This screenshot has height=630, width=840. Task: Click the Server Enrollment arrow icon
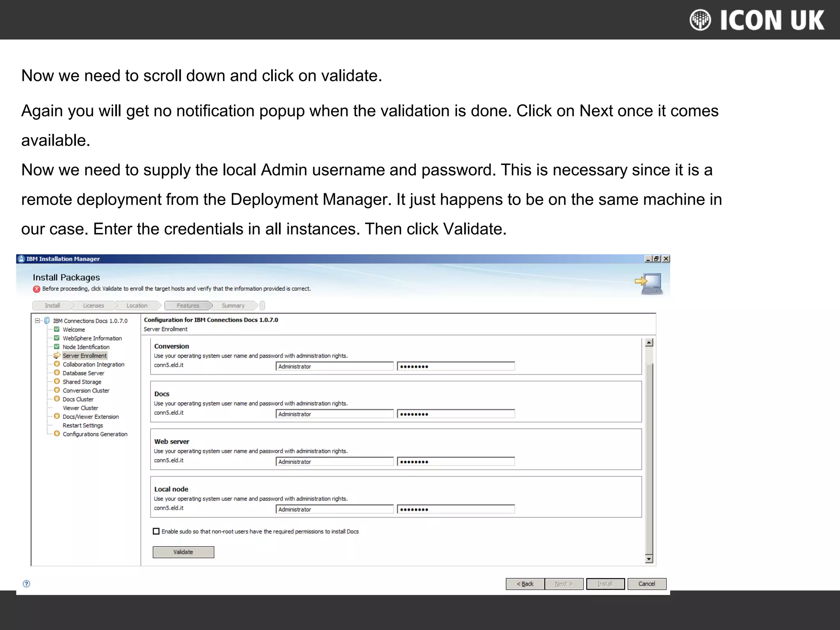coord(57,355)
